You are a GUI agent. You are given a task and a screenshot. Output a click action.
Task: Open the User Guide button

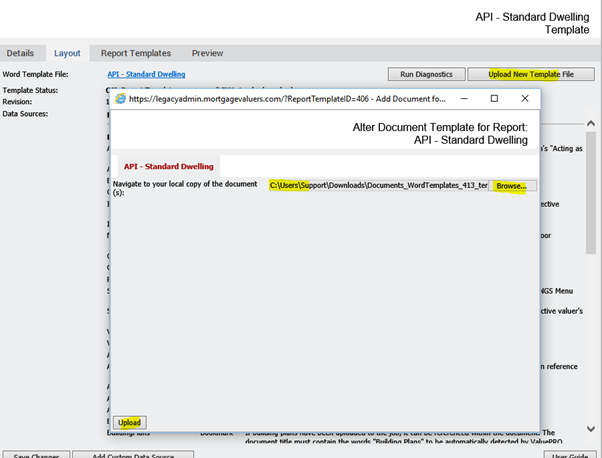(x=570, y=455)
